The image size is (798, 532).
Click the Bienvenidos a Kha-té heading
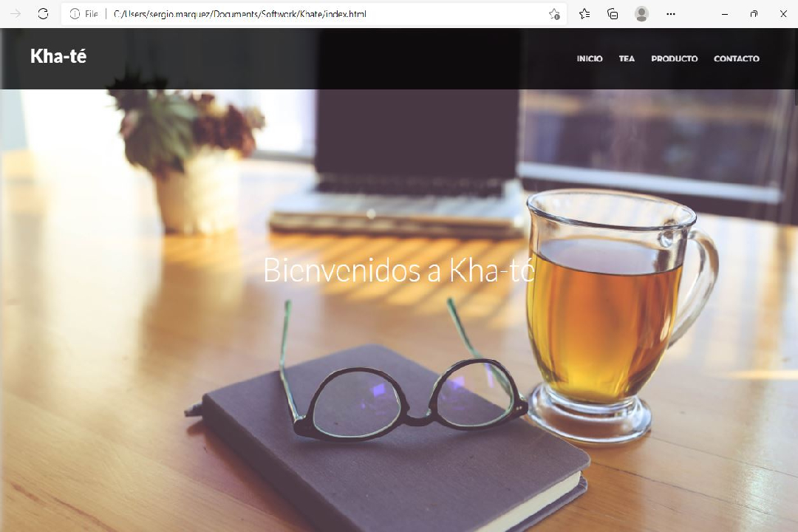click(398, 270)
